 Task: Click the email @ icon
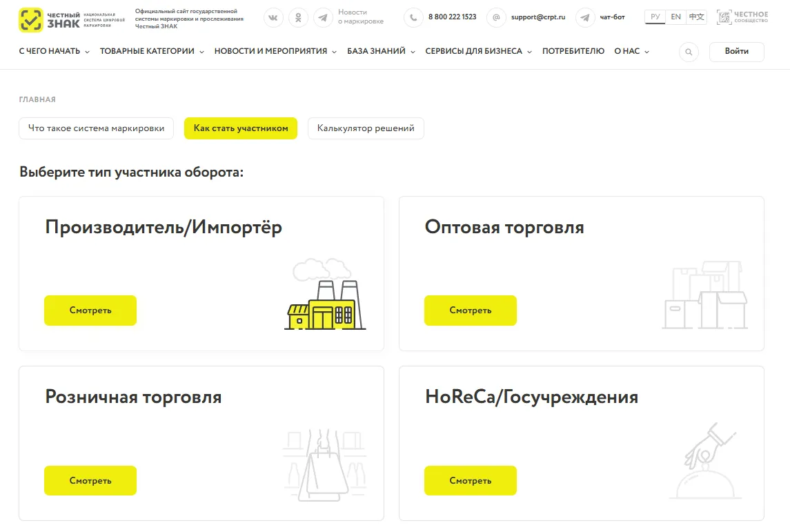tap(496, 18)
